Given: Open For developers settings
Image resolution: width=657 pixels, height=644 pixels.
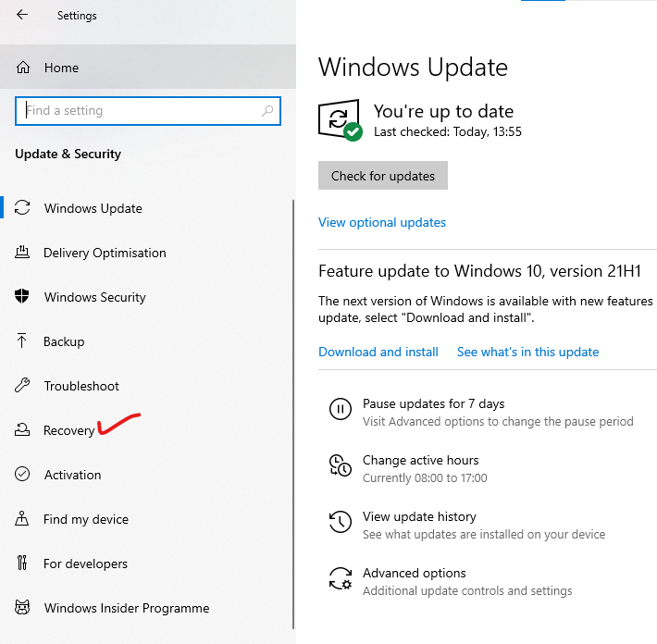Looking at the screenshot, I should (x=146, y=563).
